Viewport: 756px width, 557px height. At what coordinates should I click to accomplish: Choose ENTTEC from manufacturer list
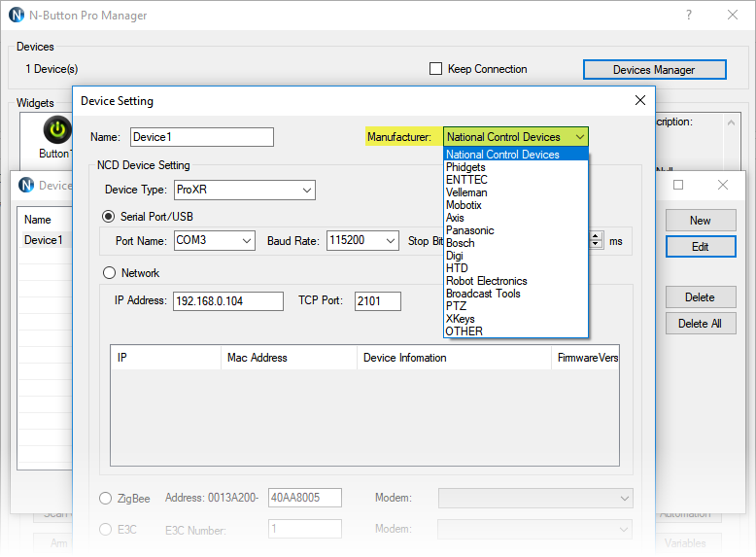point(515,180)
